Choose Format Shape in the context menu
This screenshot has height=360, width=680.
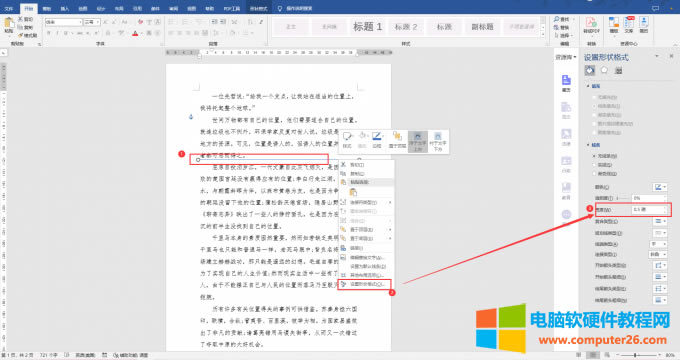coord(365,285)
